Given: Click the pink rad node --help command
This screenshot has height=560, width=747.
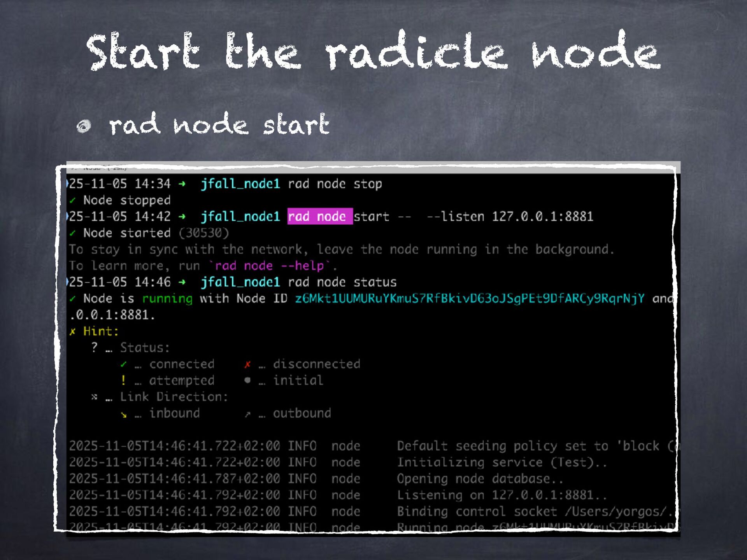Looking at the screenshot, I should tap(269, 266).
